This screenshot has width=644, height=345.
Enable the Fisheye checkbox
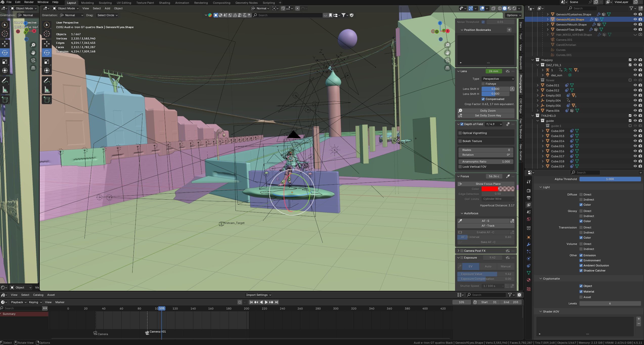click(x=483, y=84)
